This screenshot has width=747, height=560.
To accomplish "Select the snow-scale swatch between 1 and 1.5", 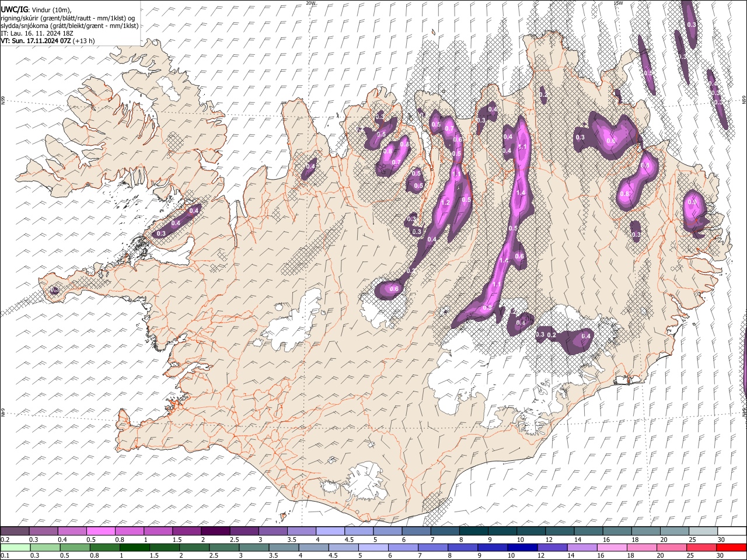I will (158, 531).
